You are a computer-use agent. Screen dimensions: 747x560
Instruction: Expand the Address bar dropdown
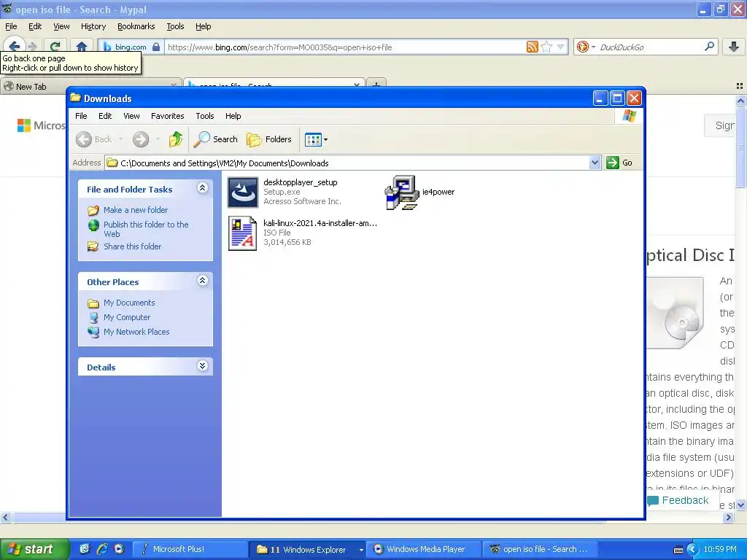coord(595,163)
